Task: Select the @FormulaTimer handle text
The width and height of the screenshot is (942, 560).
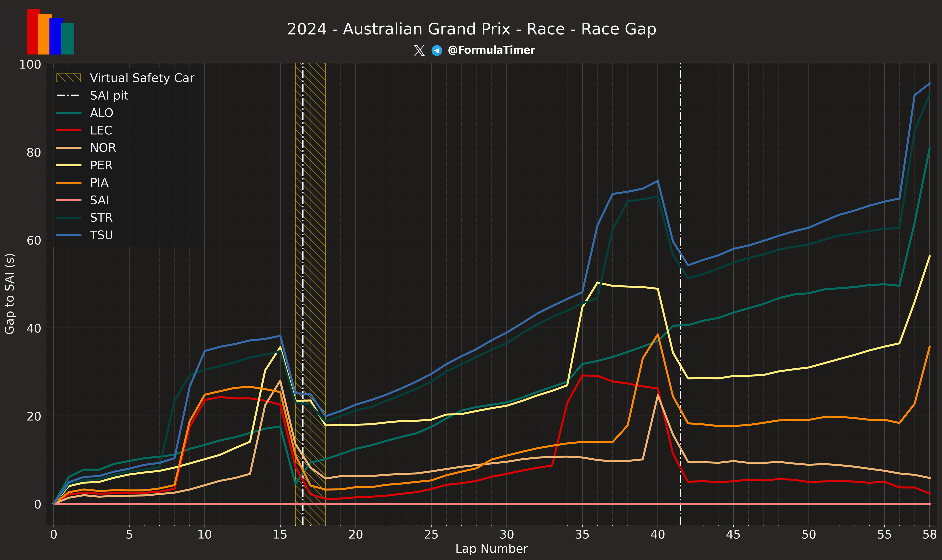Action: pos(491,50)
